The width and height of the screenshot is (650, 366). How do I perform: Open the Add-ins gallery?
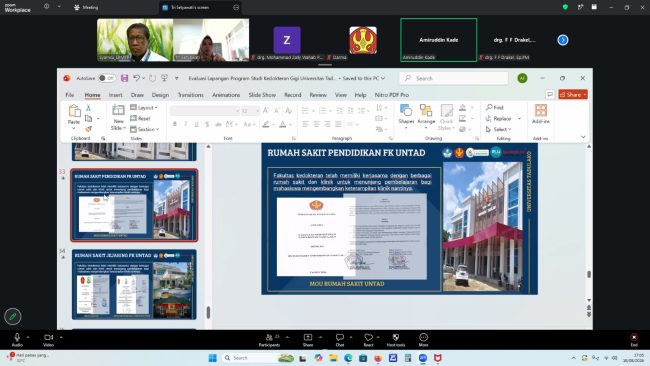coord(541,114)
